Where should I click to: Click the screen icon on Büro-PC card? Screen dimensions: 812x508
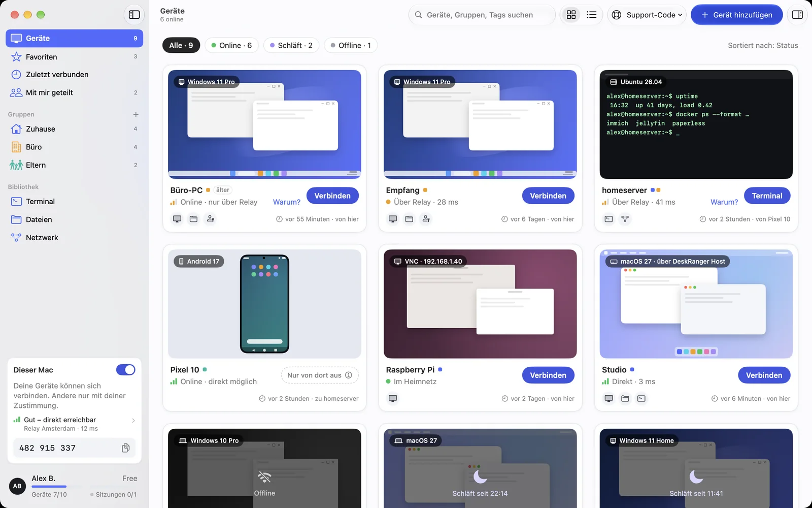click(177, 219)
